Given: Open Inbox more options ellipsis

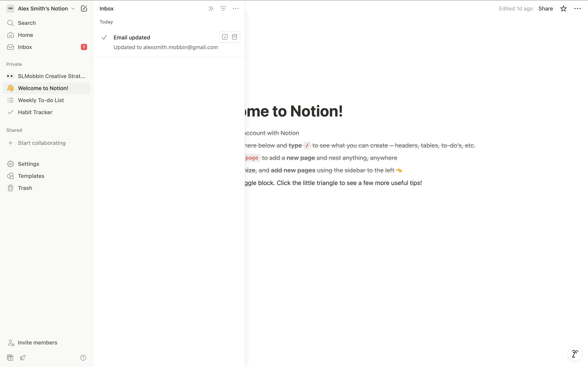Looking at the screenshot, I should point(235,9).
